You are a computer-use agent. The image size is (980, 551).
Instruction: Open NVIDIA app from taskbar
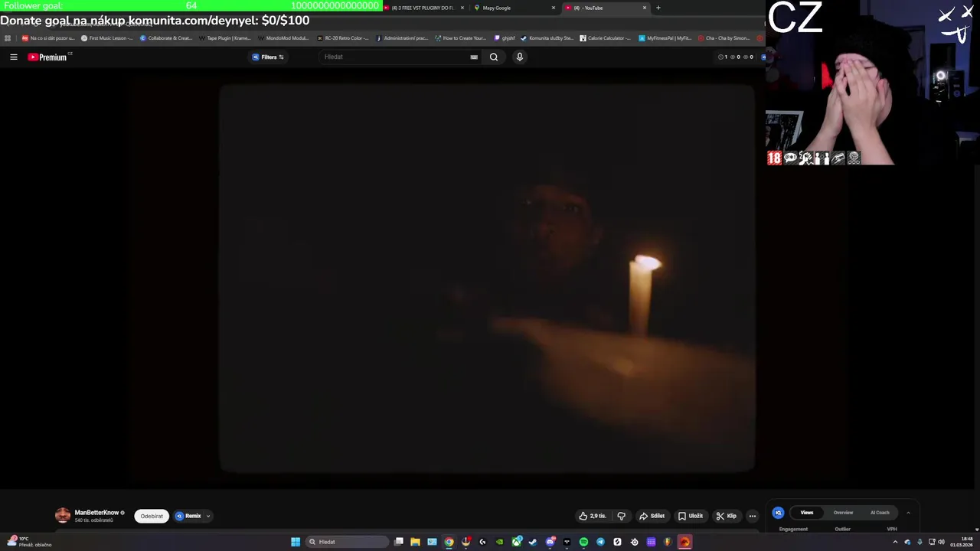click(x=500, y=542)
